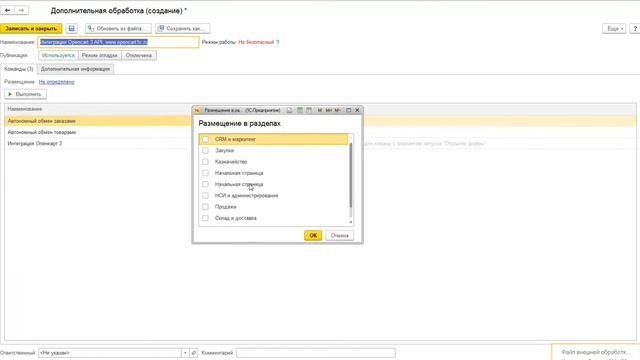Viewport: 640px width, 360px height.
Task: Click the Не безопасный mode text
Action: coord(256,42)
